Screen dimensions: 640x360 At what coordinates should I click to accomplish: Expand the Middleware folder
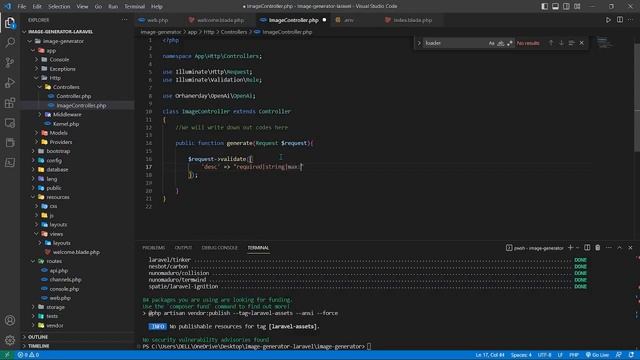[x=40, y=115]
